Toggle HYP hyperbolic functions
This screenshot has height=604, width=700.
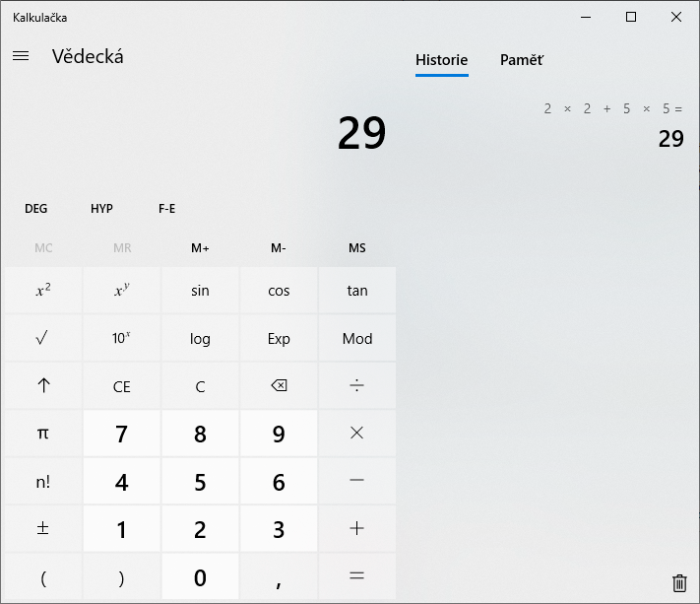tap(101, 209)
